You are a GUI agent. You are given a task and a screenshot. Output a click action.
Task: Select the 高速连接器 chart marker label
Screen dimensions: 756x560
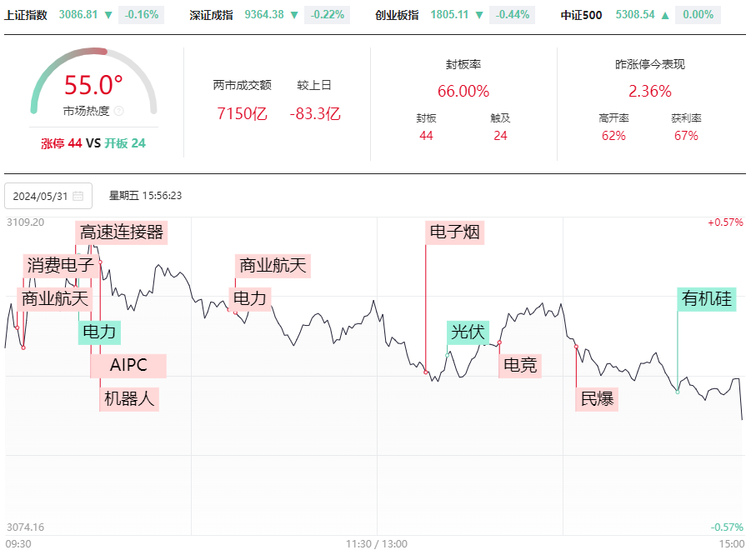point(123,232)
